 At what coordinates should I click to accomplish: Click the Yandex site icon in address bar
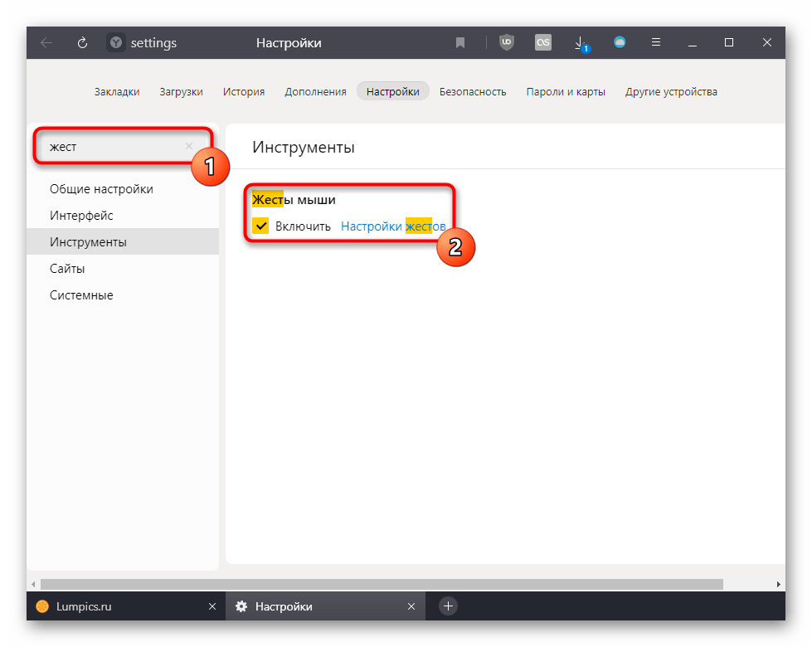pos(116,43)
